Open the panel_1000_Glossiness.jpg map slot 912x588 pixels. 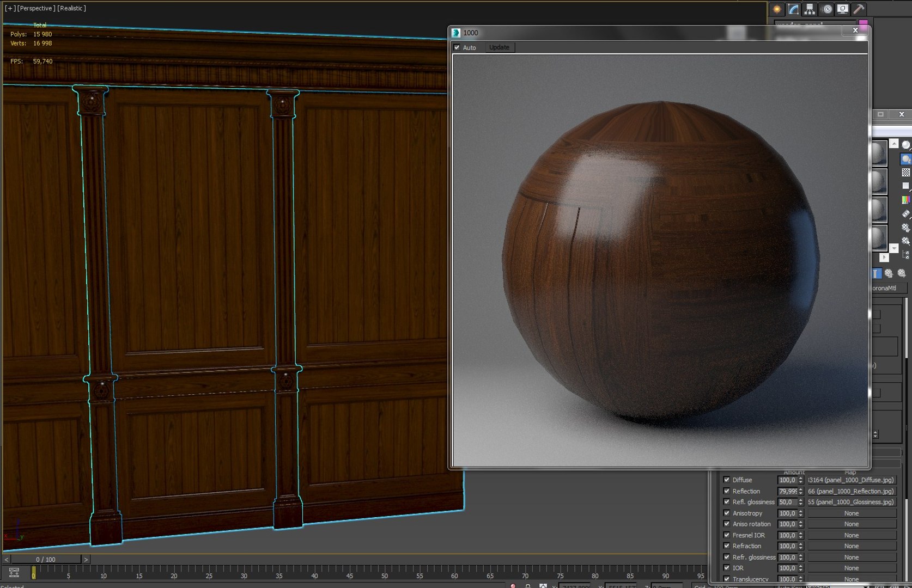pyautogui.click(x=852, y=502)
